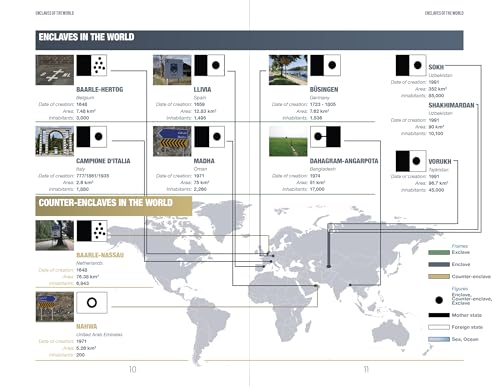500x386 pixels.
Task: Open the Dahagram-Angarpota green field photo
Action: 288,141
